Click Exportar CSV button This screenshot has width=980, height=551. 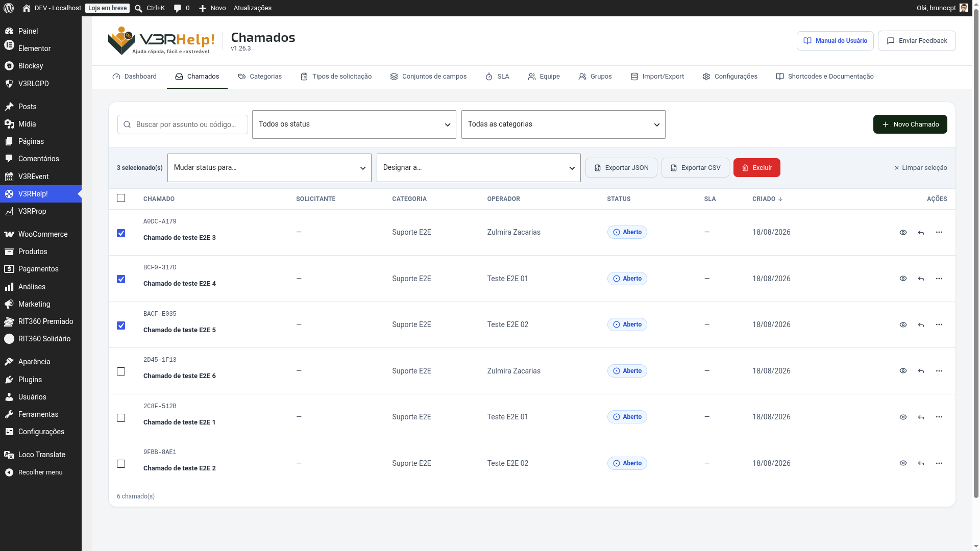pyautogui.click(x=695, y=168)
